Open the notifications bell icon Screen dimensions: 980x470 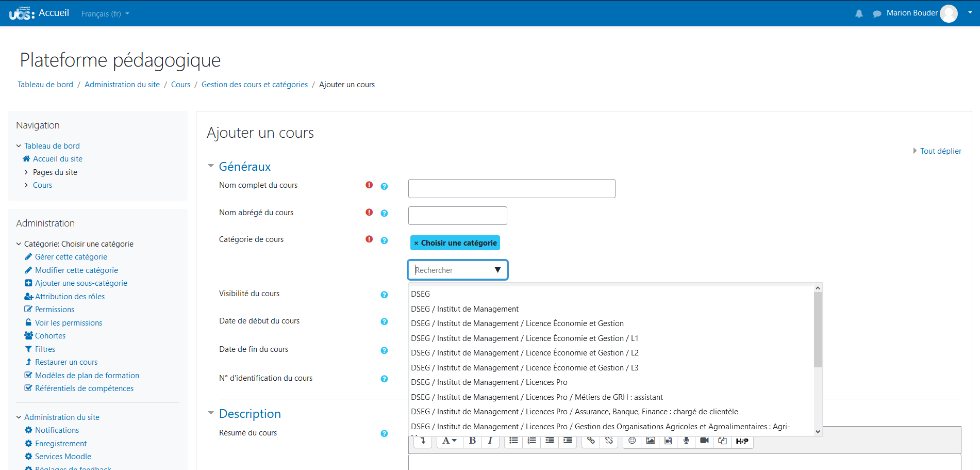click(859, 13)
